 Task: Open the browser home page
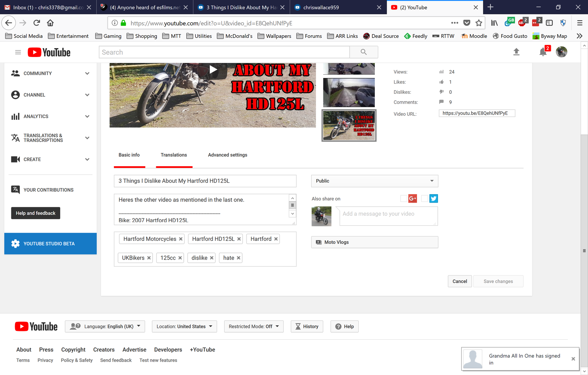pyautogui.click(x=50, y=23)
